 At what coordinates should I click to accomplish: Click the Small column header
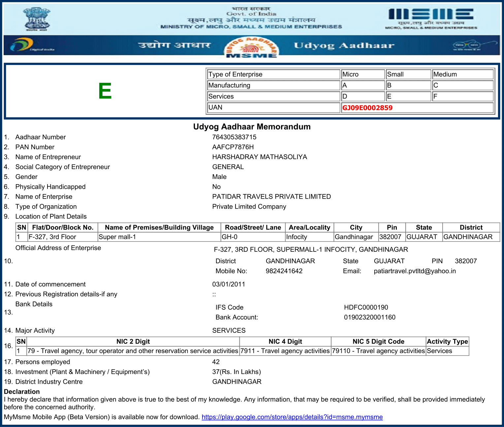[x=408, y=74]
